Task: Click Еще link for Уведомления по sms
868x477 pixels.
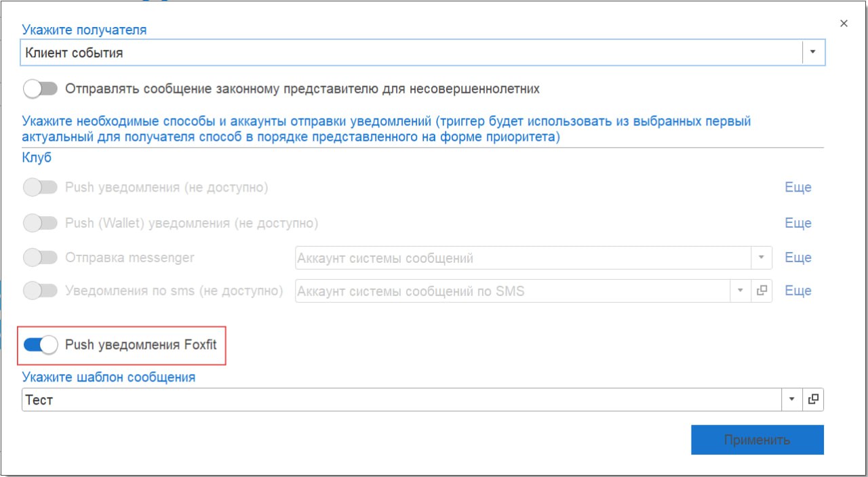Action: (798, 291)
